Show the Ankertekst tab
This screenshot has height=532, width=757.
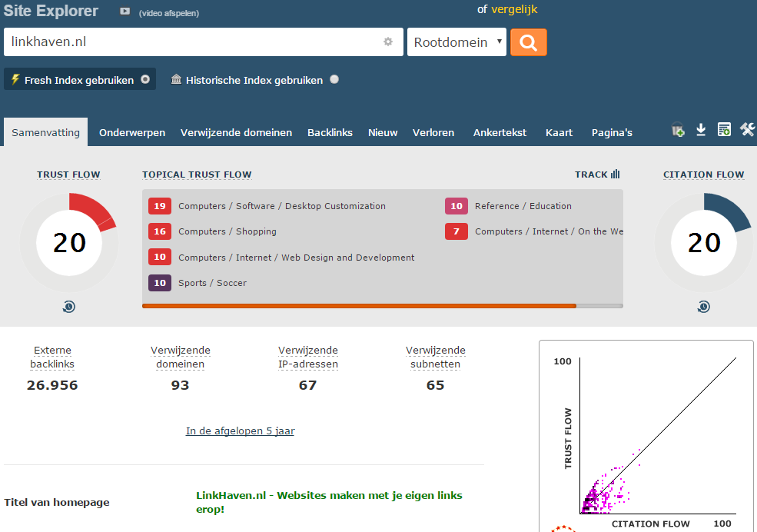tap(500, 133)
